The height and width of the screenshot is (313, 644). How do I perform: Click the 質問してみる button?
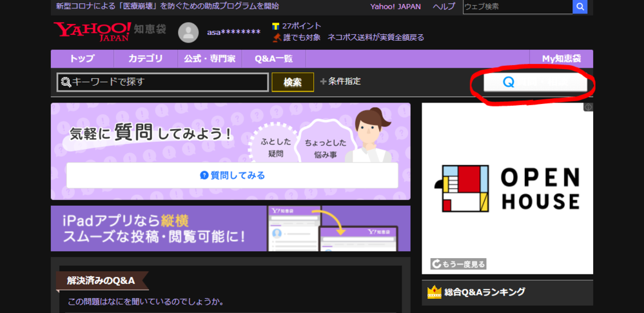tap(232, 175)
